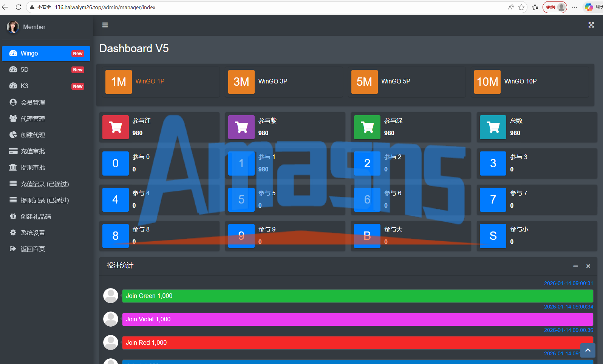Select the number 7 blue box

493,199
